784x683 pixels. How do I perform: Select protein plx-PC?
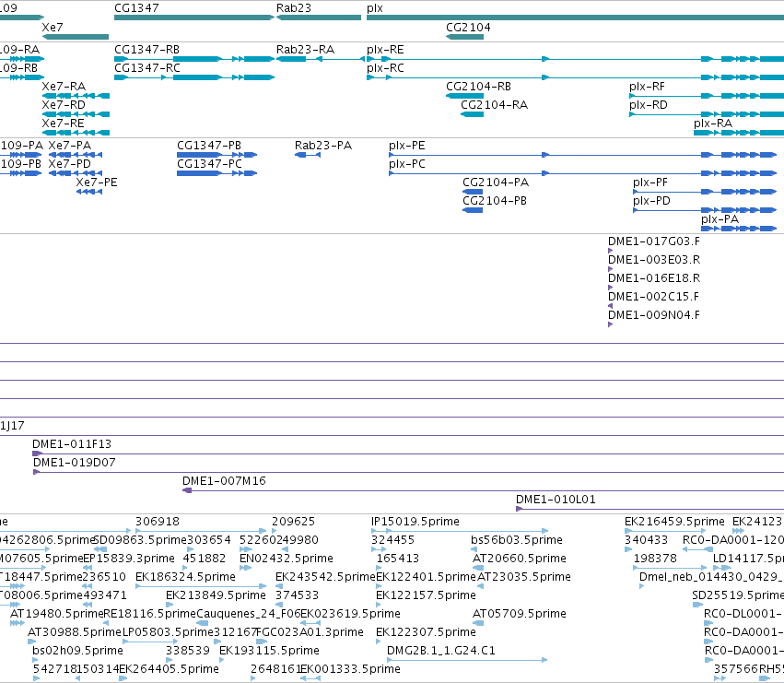[582, 173]
